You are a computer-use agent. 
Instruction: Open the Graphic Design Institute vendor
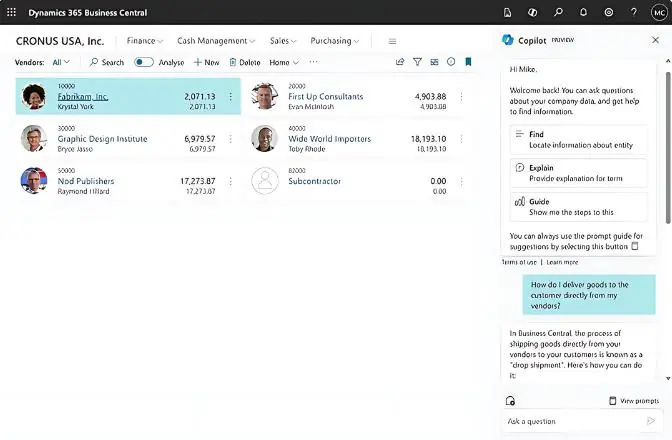pyautogui.click(x=102, y=139)
